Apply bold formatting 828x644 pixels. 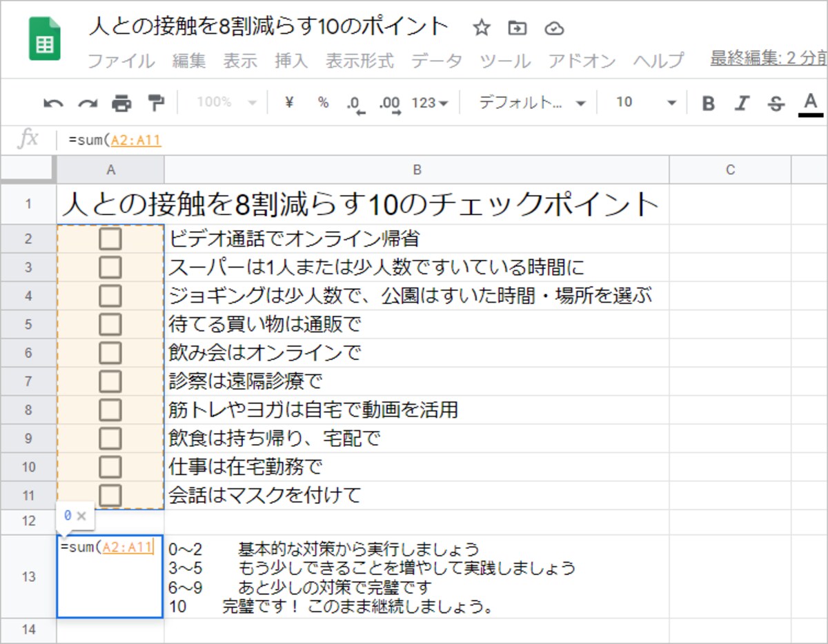[x=708, y=103]
